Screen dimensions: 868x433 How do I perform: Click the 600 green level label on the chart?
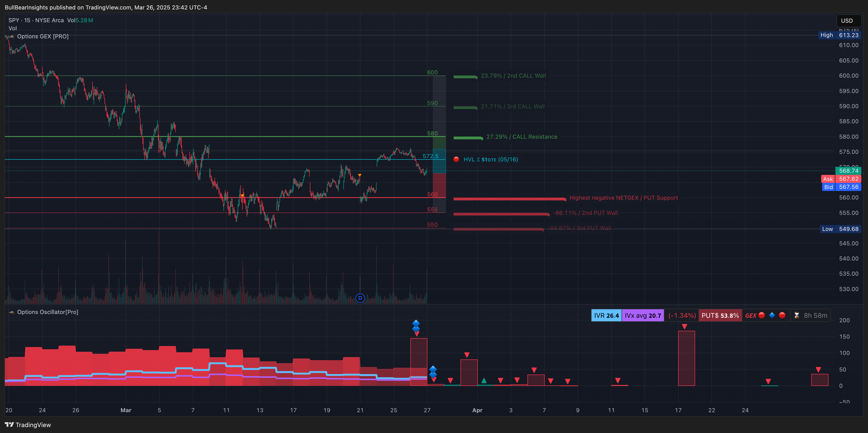point(432,72)
